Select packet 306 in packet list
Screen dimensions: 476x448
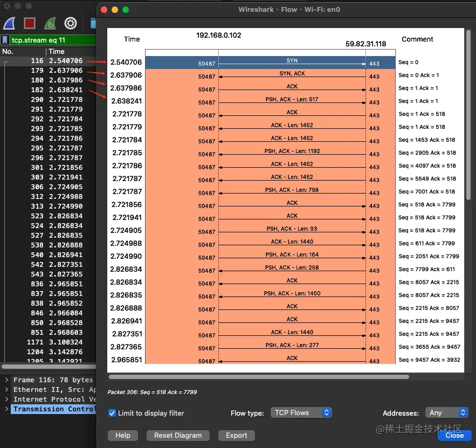point(49,187)
